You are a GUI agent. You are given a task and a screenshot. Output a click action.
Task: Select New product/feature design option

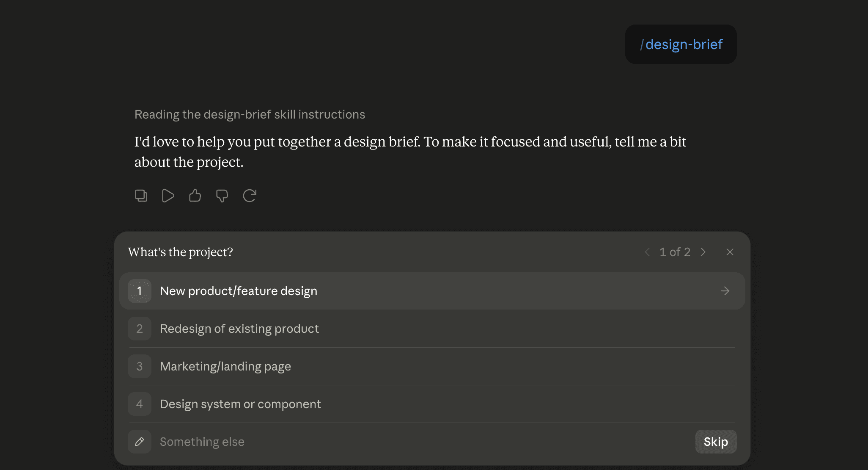pyautogui.click(x=432, y=291)
